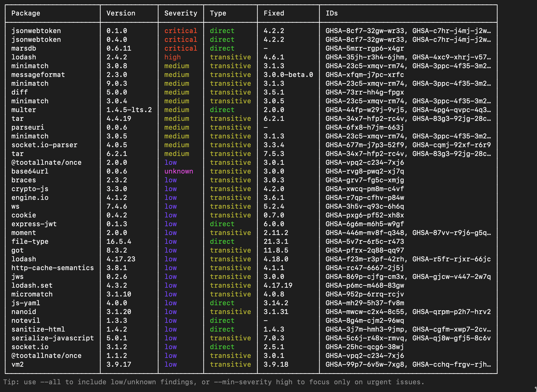Click version 7.4.6 of ws
This screenshot has height=392, width=537.
(x=117, y=206)
